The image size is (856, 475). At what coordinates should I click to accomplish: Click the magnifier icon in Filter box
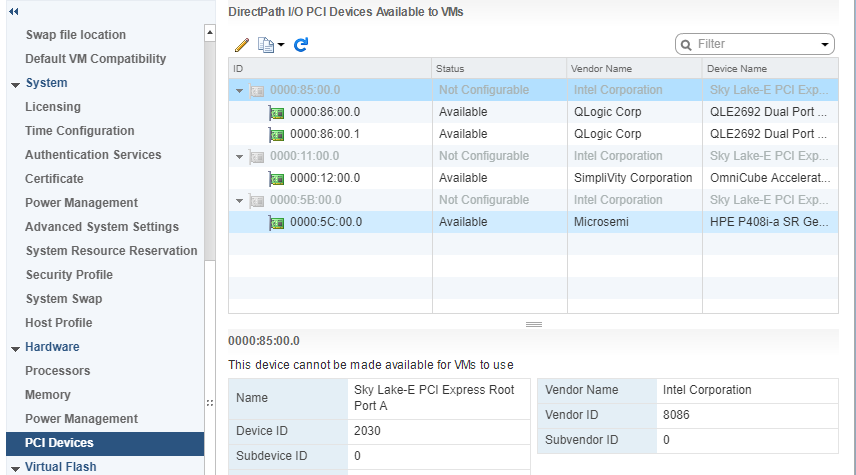686,45
